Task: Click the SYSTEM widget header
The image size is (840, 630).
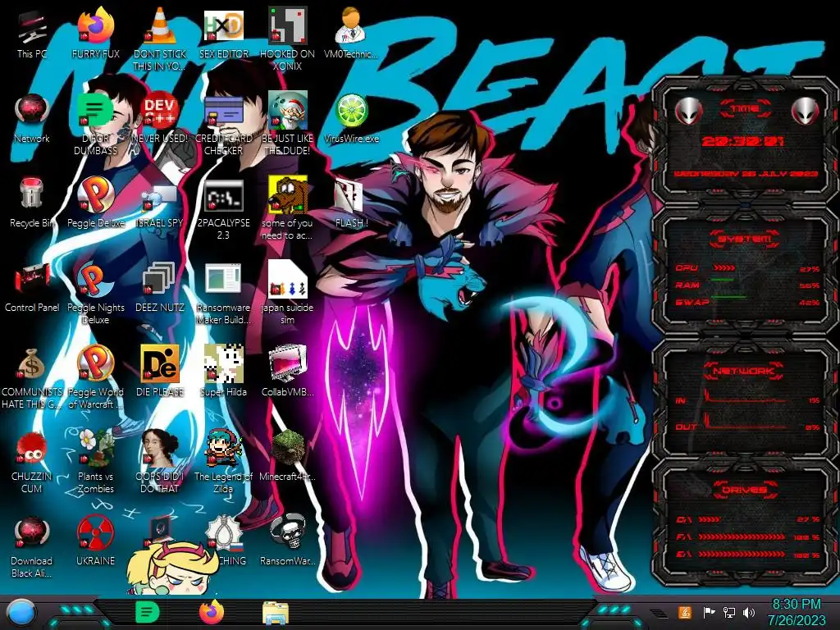Action: (745, 239)
